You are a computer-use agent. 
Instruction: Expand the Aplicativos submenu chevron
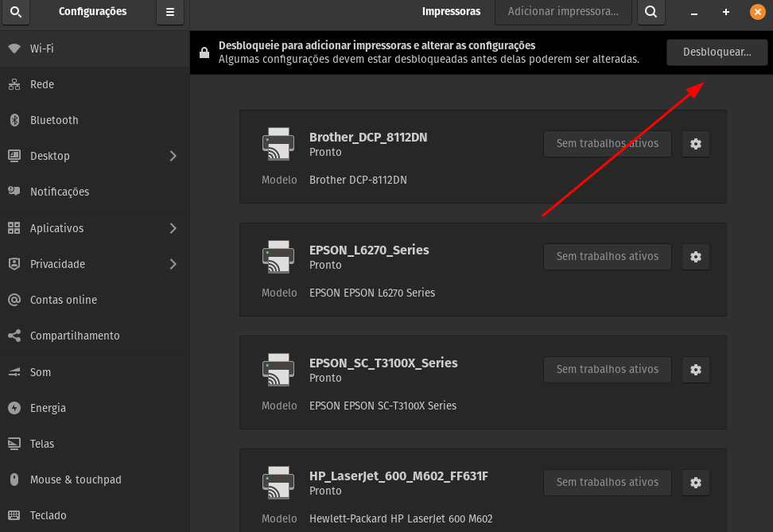[173, 227]
